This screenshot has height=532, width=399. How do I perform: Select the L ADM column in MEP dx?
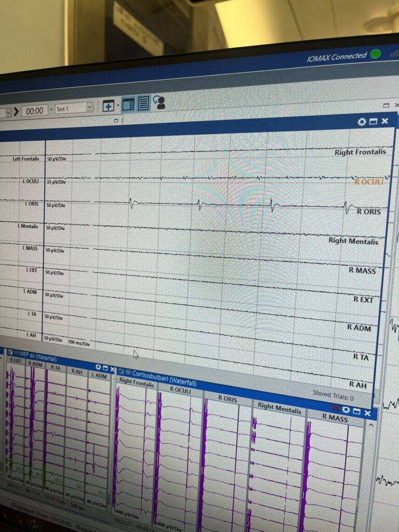[99, 375]
